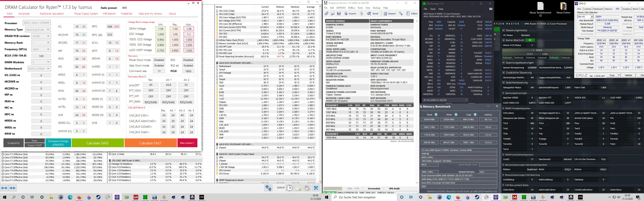Open AIDA64 icon on the right monitor taskbar
The width and height of the screenshot is (644, 201).
click(514, 197)
